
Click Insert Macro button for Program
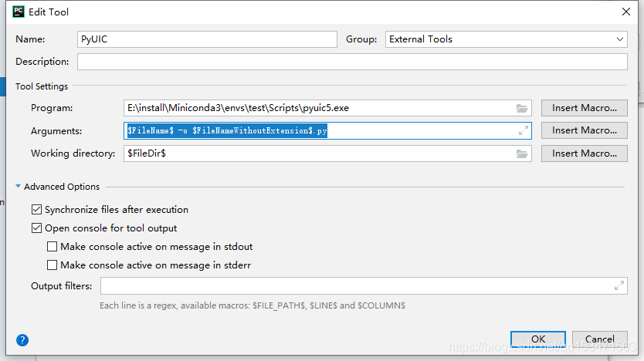tap(584, 108)
